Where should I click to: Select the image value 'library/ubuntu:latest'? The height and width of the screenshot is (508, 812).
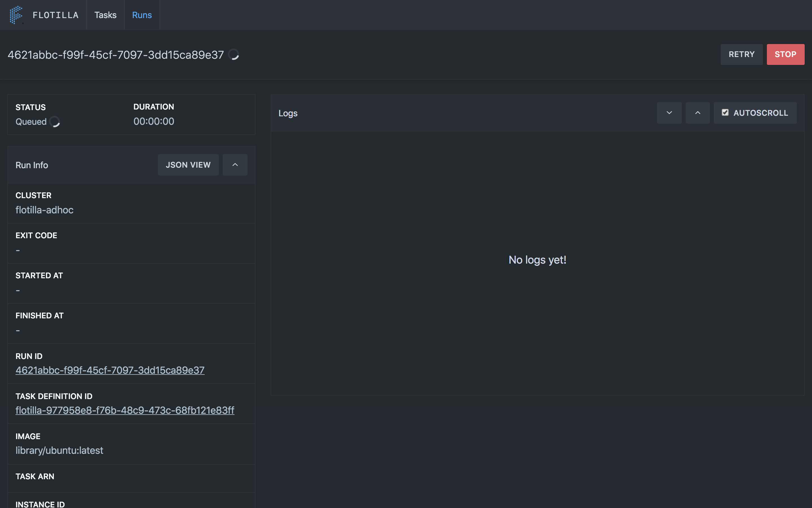tap(59, 450)
